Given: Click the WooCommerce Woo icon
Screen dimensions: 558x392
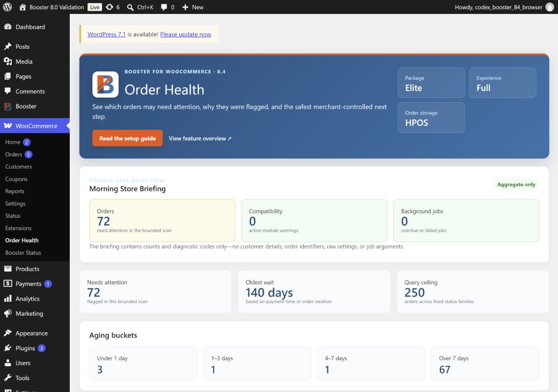Looking at the screenshot, I should point(8,126).
